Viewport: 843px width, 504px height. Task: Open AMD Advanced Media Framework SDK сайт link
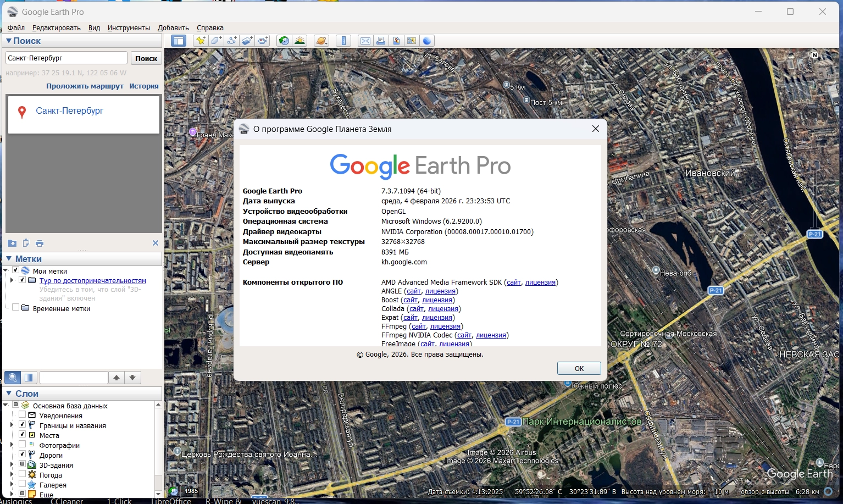click(x=514, y=282)
